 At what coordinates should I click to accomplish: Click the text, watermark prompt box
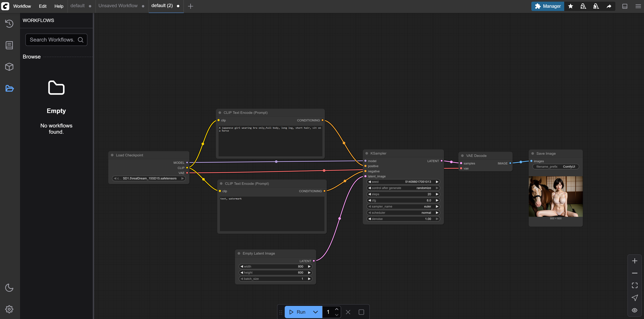coord(272,214)
